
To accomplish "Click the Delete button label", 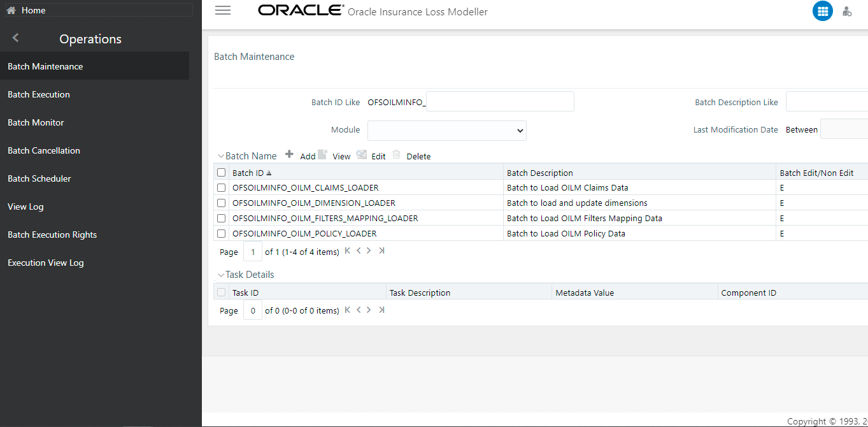I will 418,156.
